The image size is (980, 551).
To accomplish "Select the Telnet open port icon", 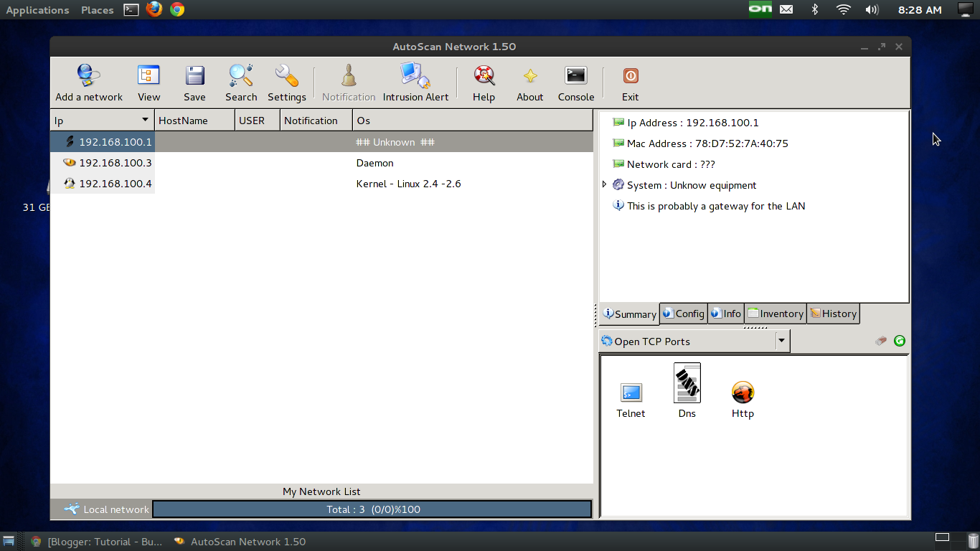I will pyautogui.click(x=631, y=392).
